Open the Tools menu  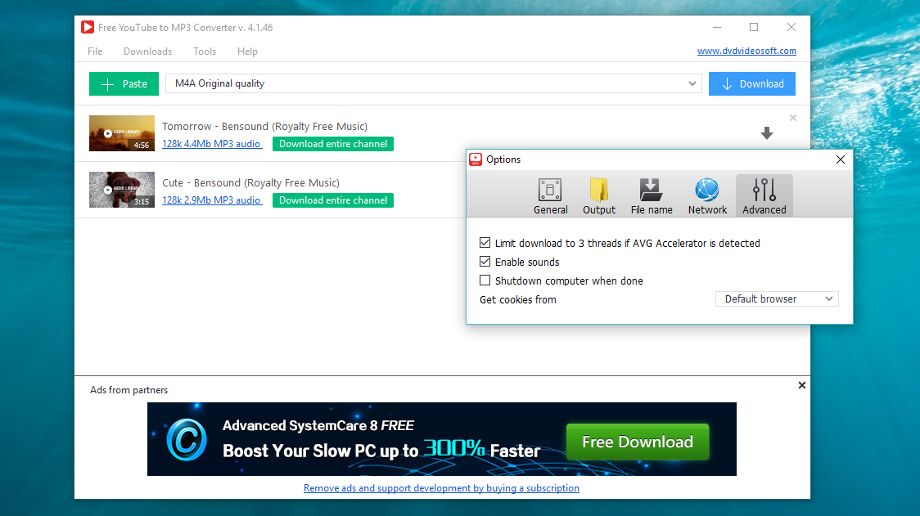pos(205,52)
